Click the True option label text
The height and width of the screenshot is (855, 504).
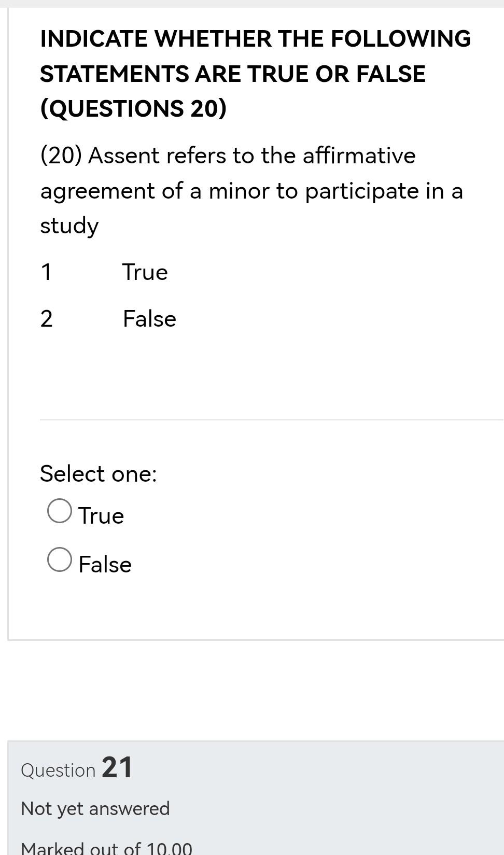pyautogui.click(x=102, y=515)
